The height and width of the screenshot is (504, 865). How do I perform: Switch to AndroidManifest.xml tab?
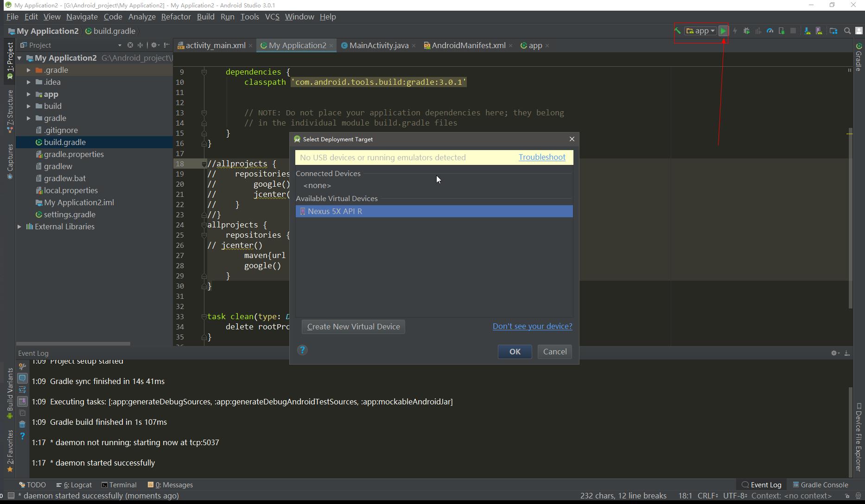pyautogui.click(x=468, y=45)
